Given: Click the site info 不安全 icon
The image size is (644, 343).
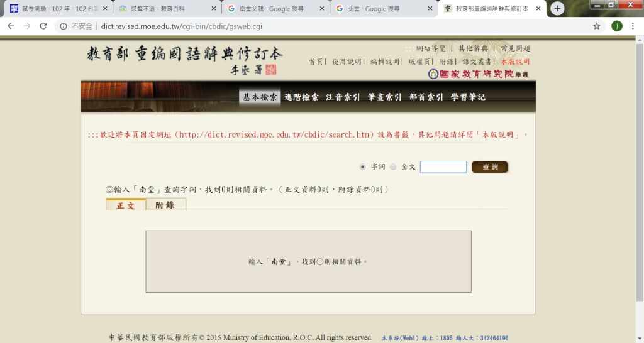Looking at the screenshot, I should pos(64,26).
